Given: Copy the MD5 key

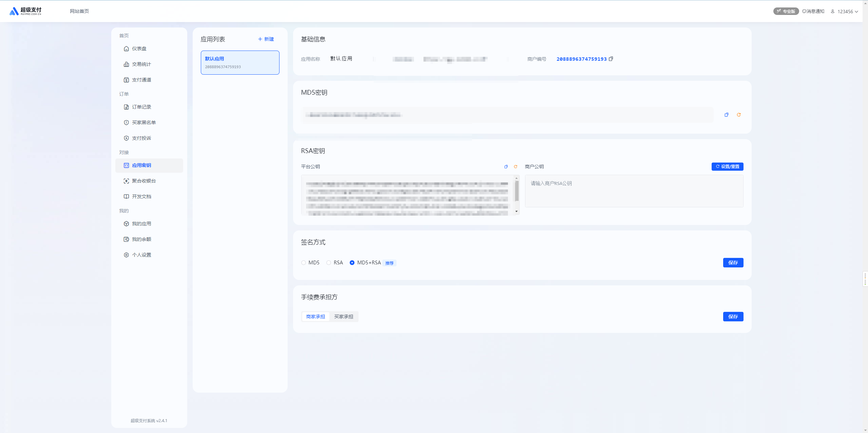Looking at the screenshot, I should (726, 115).
